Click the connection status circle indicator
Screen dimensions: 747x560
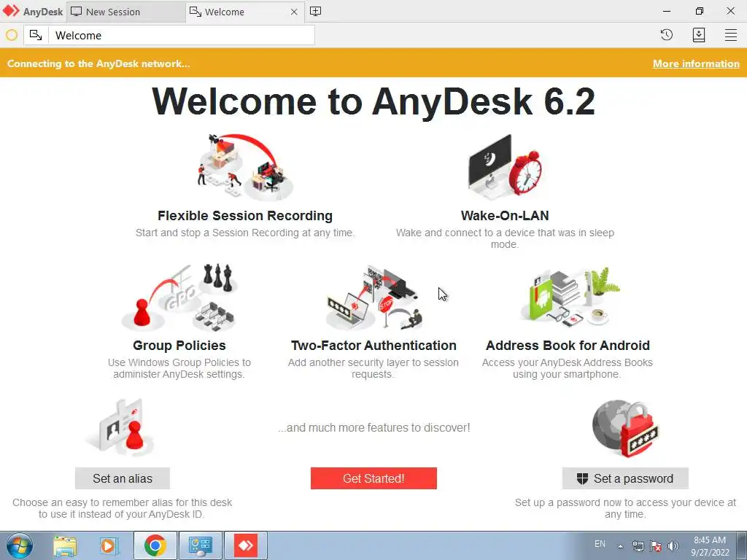coord(12,35)
